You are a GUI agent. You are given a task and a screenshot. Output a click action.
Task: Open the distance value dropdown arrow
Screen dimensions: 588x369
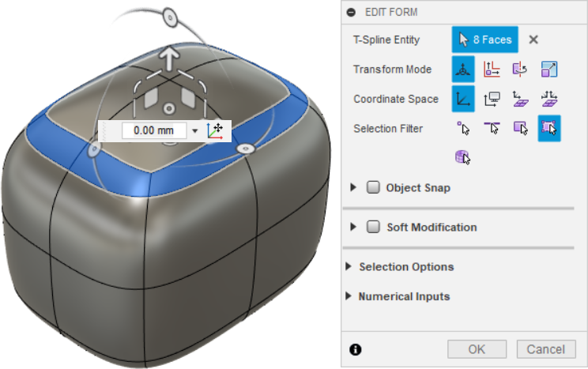coord(194,131)
